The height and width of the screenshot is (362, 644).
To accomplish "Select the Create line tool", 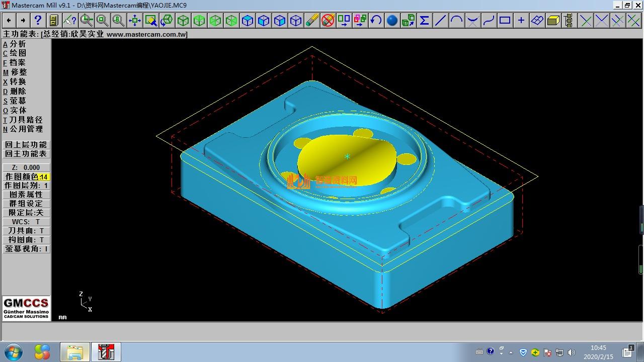I will pyautogui.click(x=440, y=20).
